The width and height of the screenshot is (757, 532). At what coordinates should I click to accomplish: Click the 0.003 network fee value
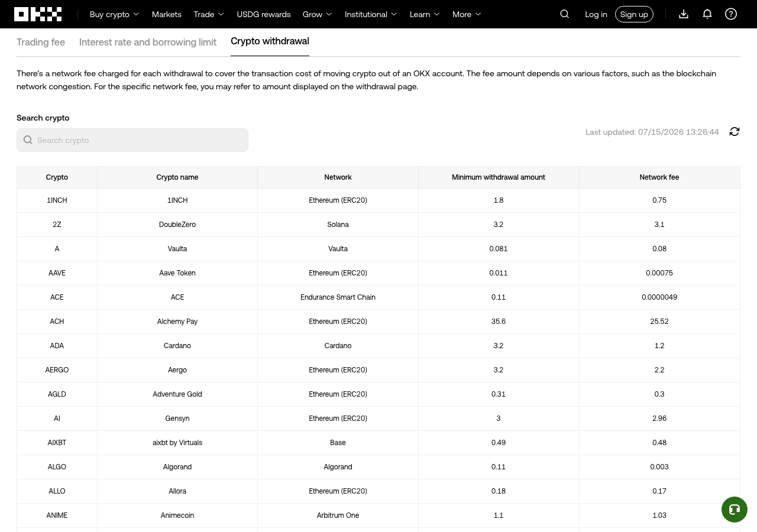pyautogui.click(x=659, y=467)
